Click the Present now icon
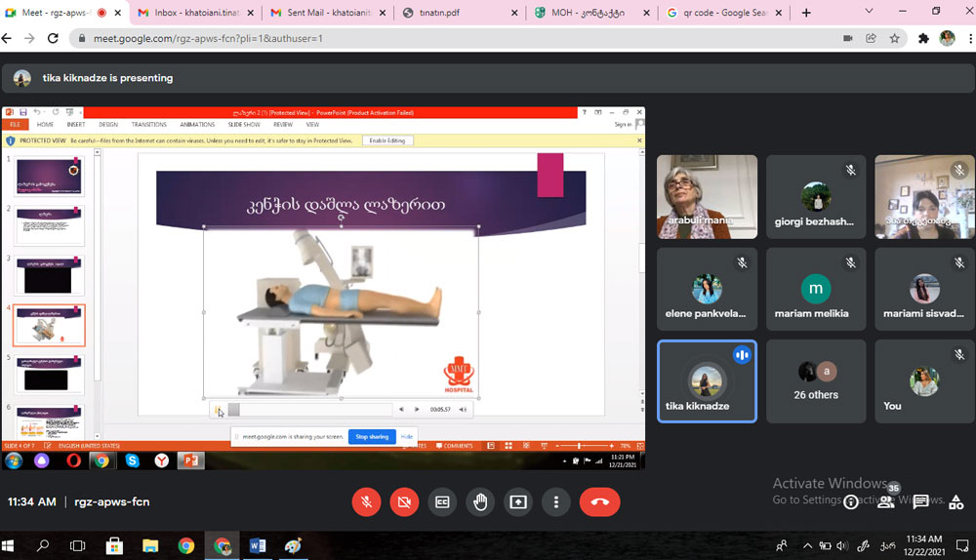This screenshot has height=560, width=976. (518, 501)
